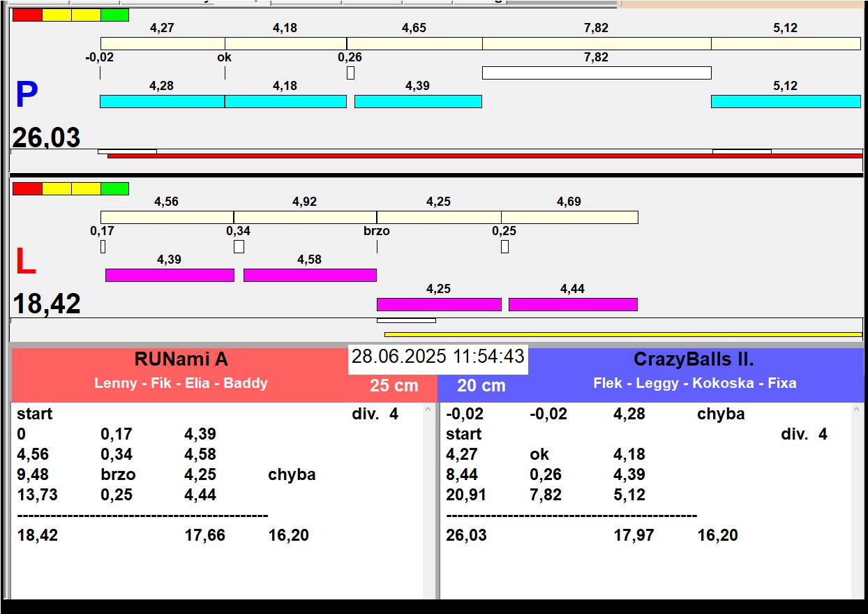The height and width of the screenshot is (614, 868).
Task: Click the RUNami A team header
Action: pyautogui.click(x=181, y=360)
